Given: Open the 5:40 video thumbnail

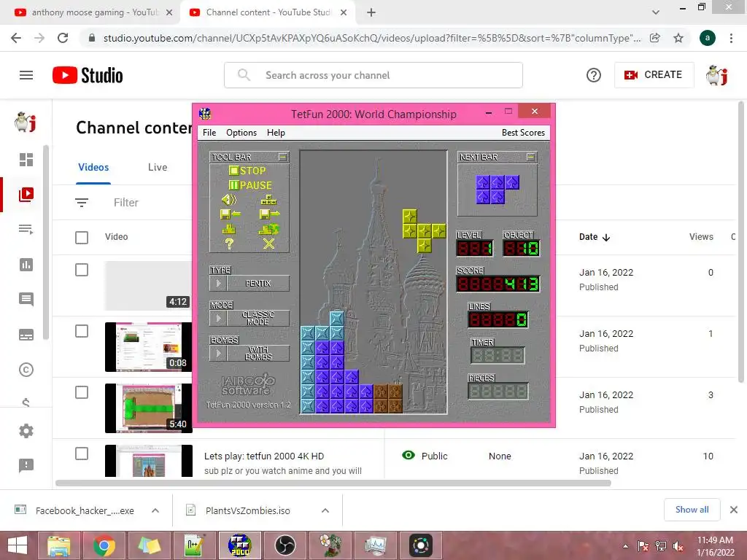Looking at the screenshot, I should click(149, 408).
